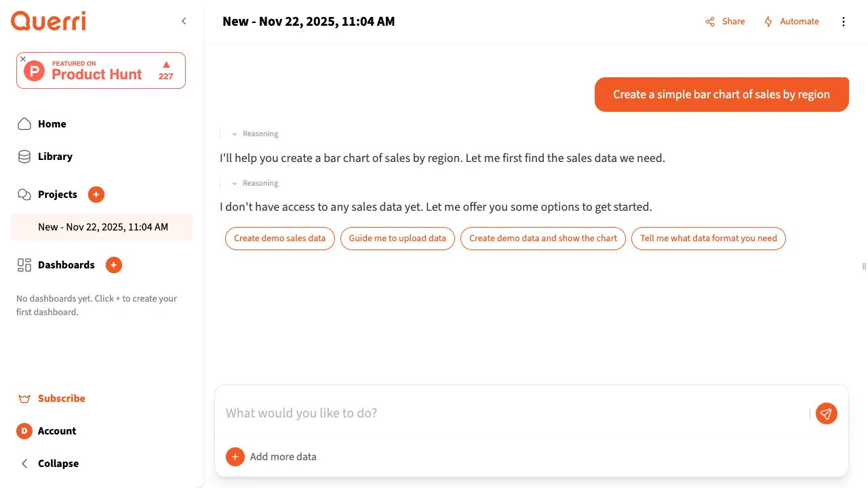This screenshot has width=868, height=488.
Task: Open the three-dot more options menu
Action: [x=844, y=22]
